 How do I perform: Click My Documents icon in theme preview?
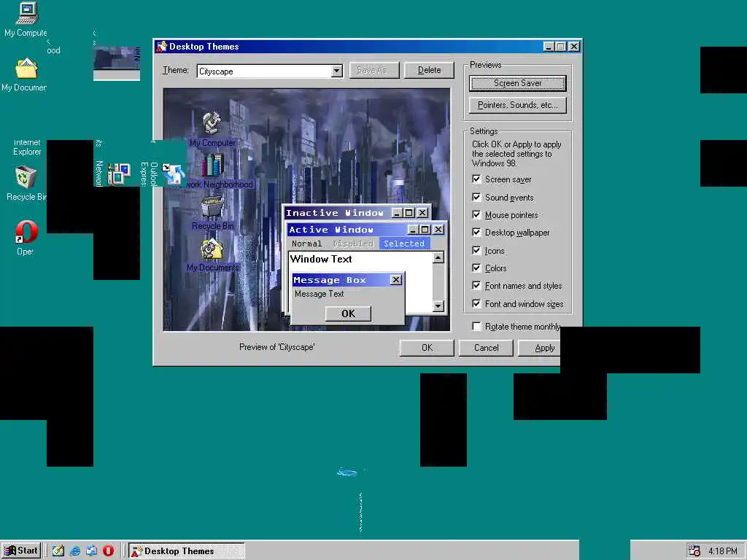coord(212,249)
